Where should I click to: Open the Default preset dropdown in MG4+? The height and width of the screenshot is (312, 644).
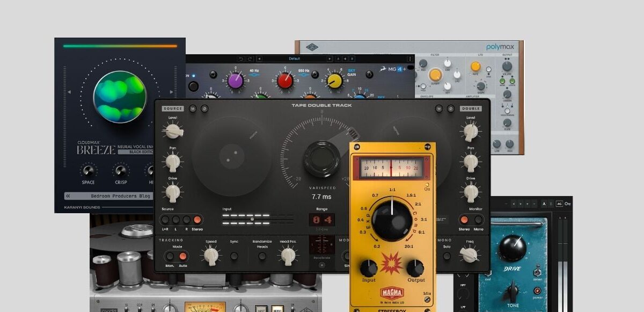coord(295,59)
